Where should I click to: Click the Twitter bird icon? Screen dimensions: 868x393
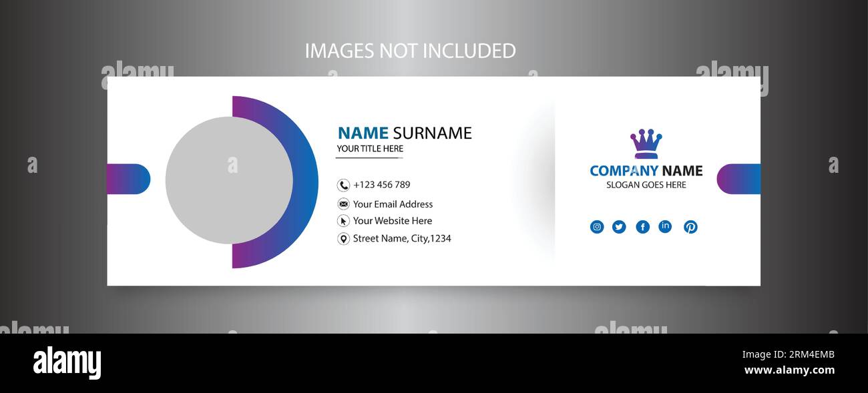(x=619, y=227)
